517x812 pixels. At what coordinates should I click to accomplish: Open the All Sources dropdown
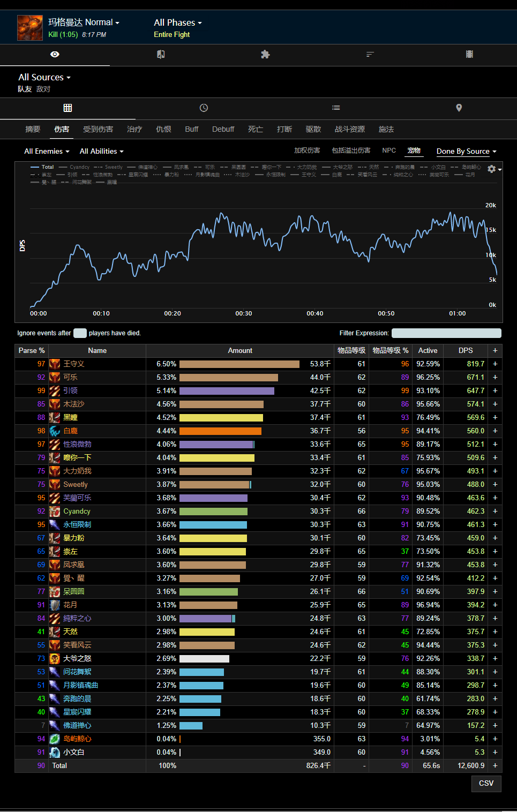[x=44, y=77]
